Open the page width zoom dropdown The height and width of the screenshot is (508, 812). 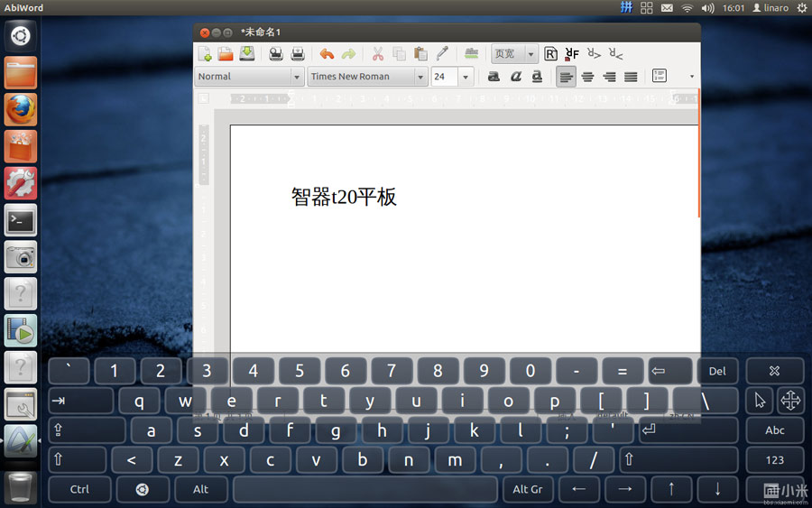pyautogui.click(x=531, y=54)
